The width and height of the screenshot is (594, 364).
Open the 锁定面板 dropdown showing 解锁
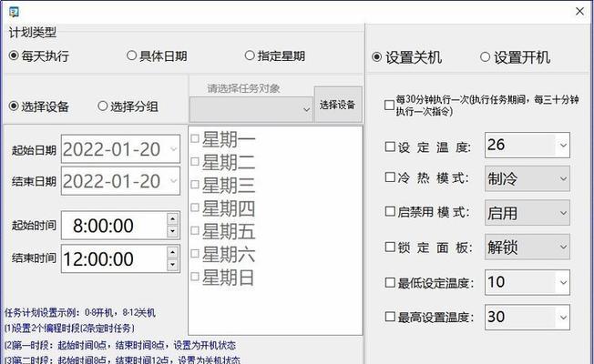527,247
